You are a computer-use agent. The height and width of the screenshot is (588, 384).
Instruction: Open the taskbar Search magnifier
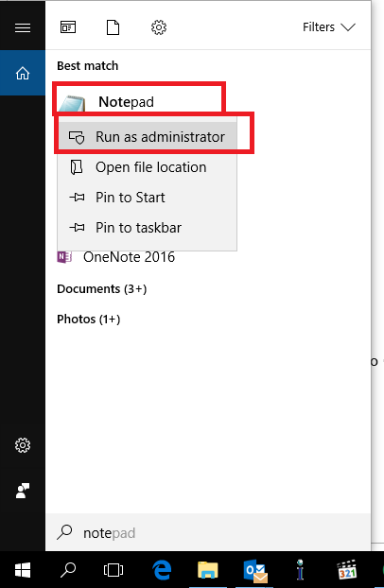68,570
